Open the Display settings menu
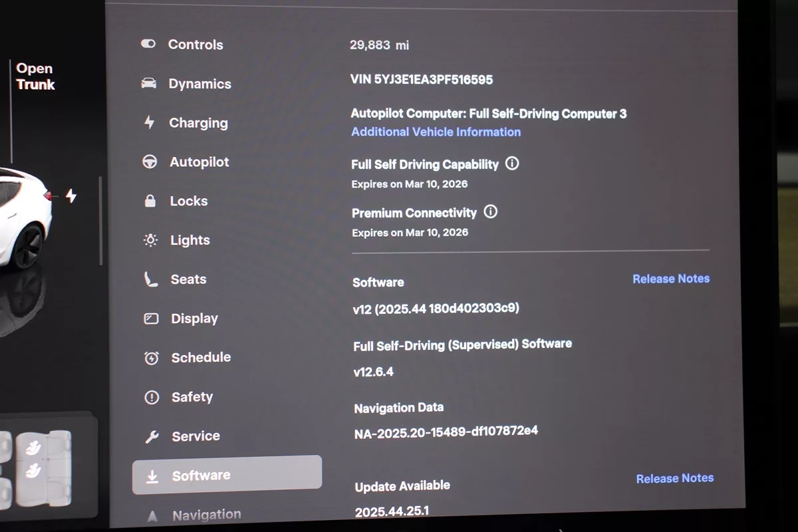 pyautogui.click(x=194, y=319)
